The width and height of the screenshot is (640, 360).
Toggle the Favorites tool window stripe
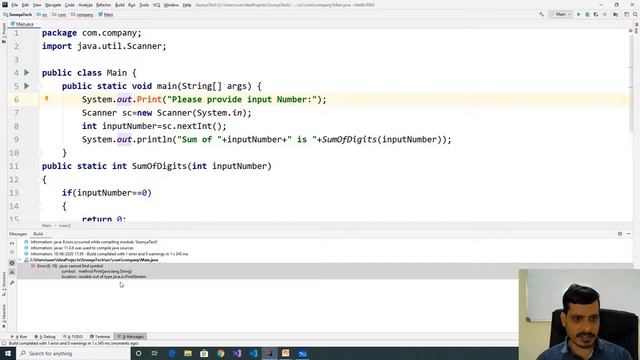point(4,316)
